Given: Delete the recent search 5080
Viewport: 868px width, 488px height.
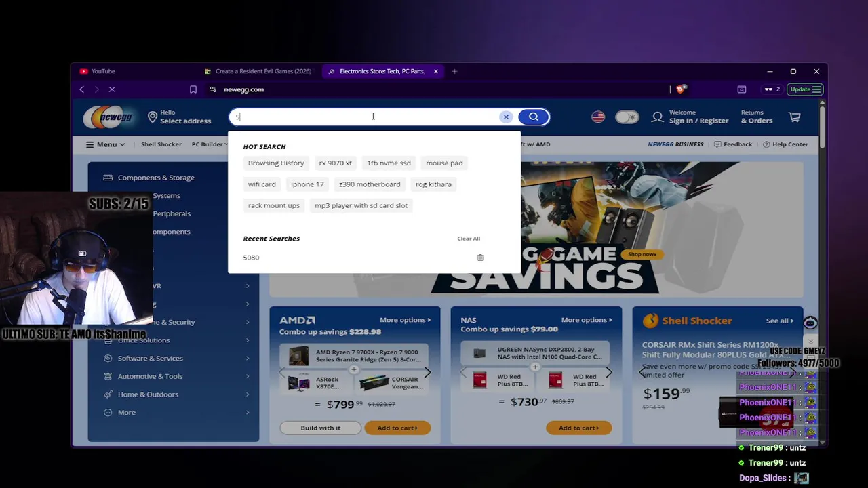Looking at the screenshot, I should click(480, 258).
